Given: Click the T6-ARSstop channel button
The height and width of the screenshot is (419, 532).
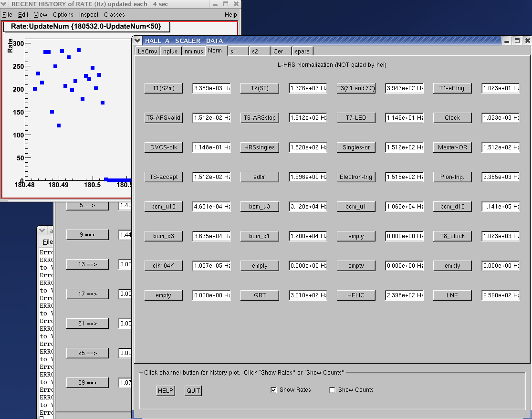Looking at the screenshot, I should click(x=260, y=118).
